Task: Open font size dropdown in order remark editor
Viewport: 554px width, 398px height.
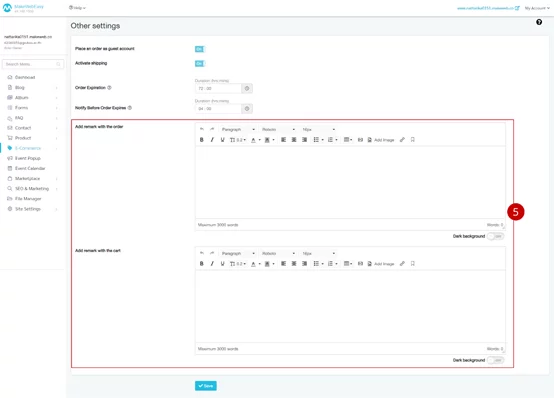Action: tap(318, 129)
